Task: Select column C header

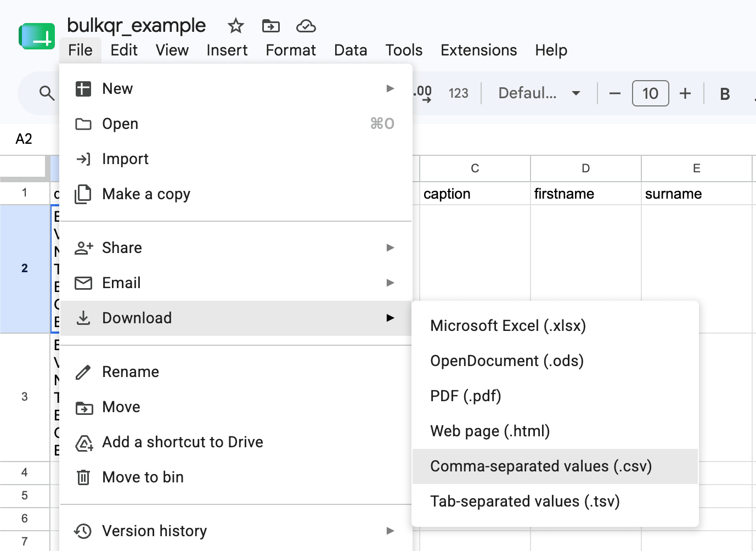Action: tap(475, 168)
